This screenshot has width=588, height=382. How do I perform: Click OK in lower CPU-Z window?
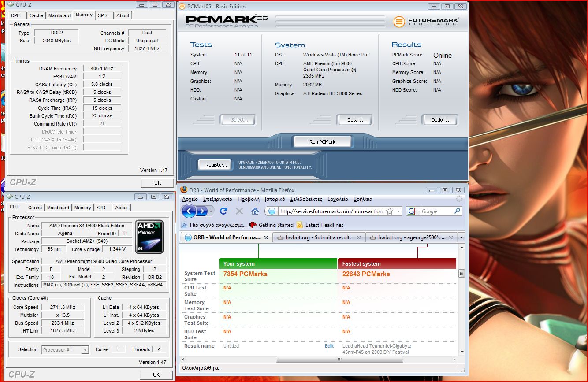[156, 375]
